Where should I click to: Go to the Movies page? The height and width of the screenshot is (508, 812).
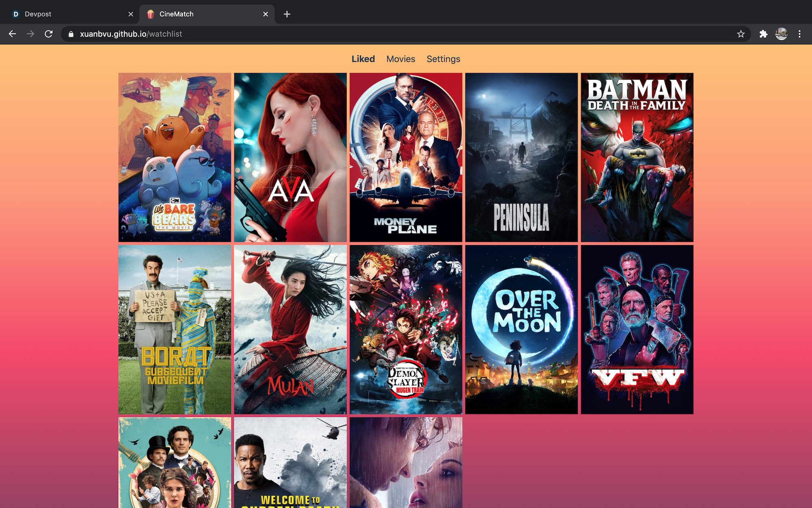(x=401, y=59)
